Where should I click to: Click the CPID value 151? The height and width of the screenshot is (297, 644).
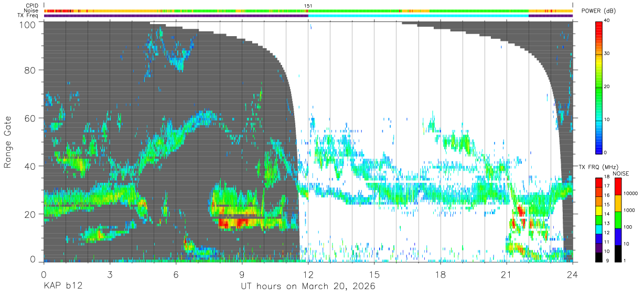(308, 6)
